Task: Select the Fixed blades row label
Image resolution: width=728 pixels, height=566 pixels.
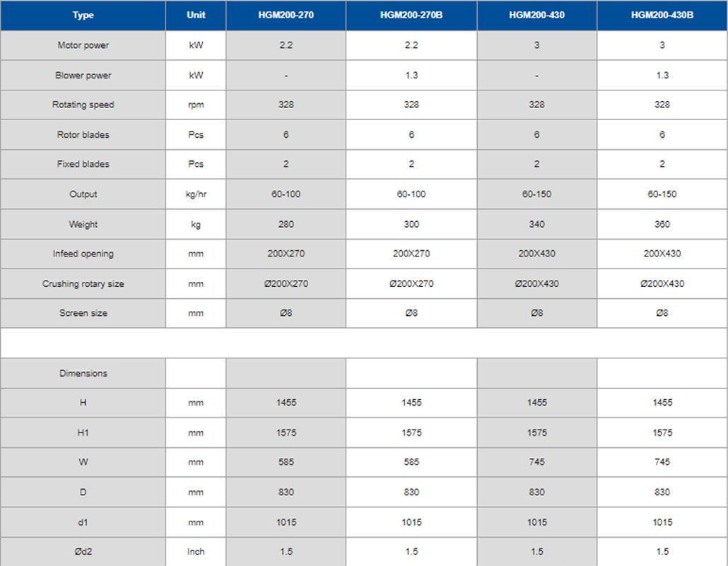Action: point(83,164)
